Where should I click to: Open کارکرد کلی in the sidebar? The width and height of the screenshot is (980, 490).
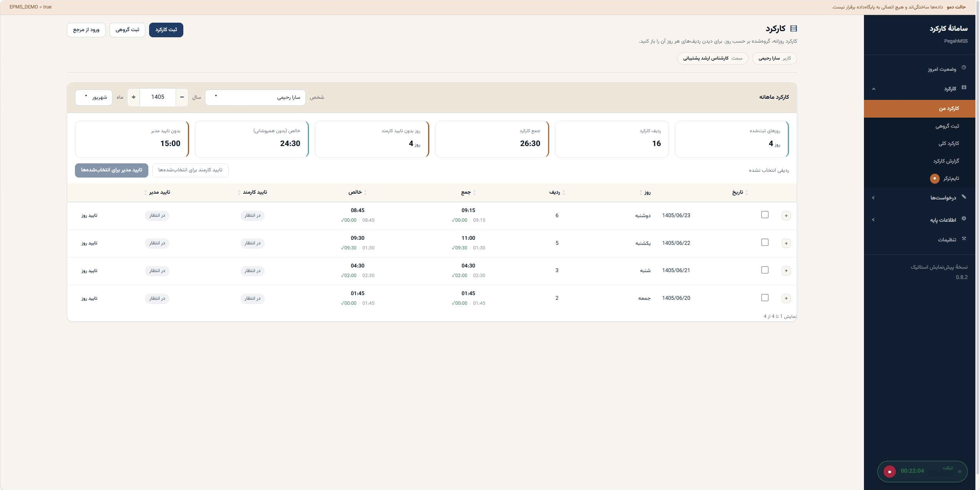tap(920, 144)
